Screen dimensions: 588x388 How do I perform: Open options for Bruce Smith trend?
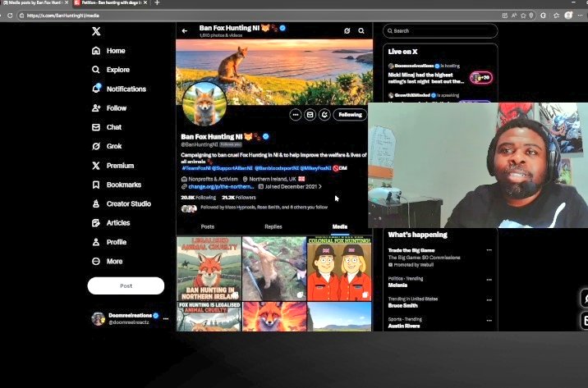pos(489,300)
